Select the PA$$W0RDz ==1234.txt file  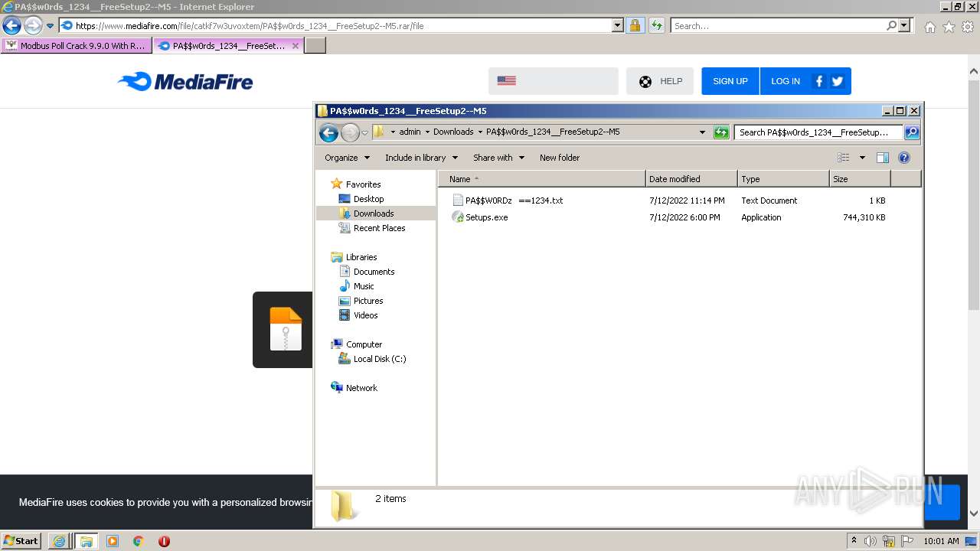tap(508, 201)
